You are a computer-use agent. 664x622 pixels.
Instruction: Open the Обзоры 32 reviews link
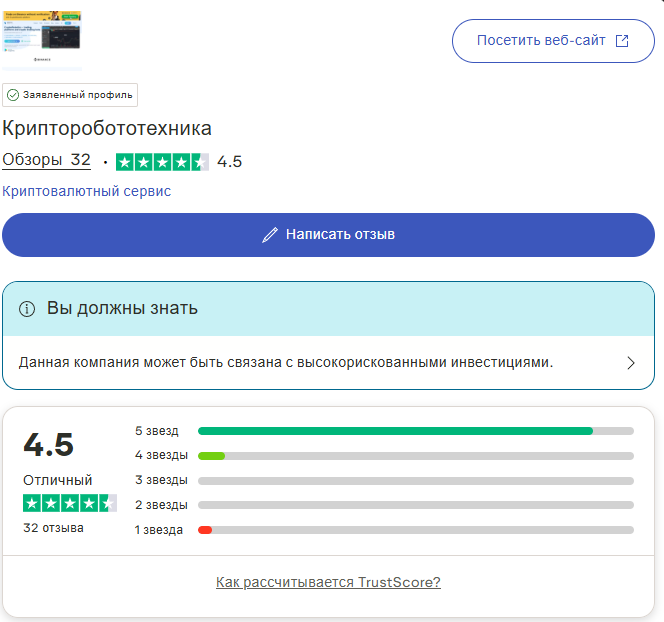[46, 160]
